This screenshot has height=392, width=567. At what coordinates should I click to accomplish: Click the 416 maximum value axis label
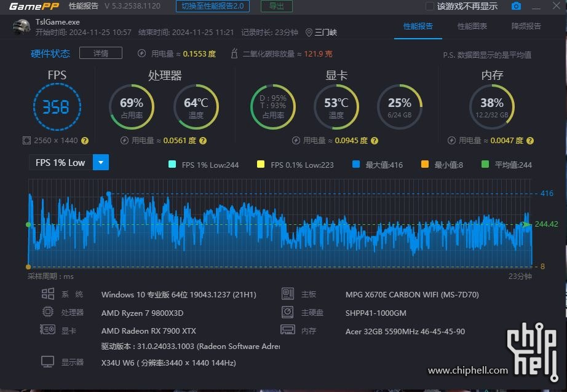point(547,194)
